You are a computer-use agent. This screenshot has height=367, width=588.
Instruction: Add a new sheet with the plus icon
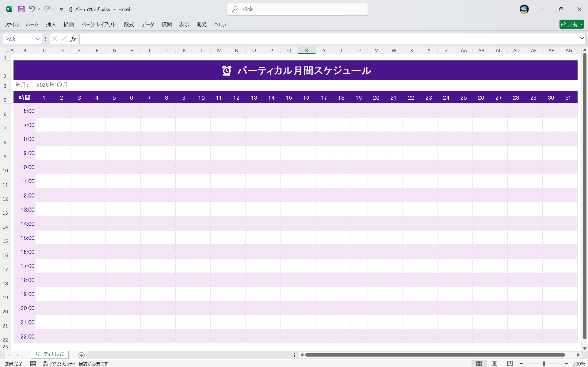(x=81, y=355)
